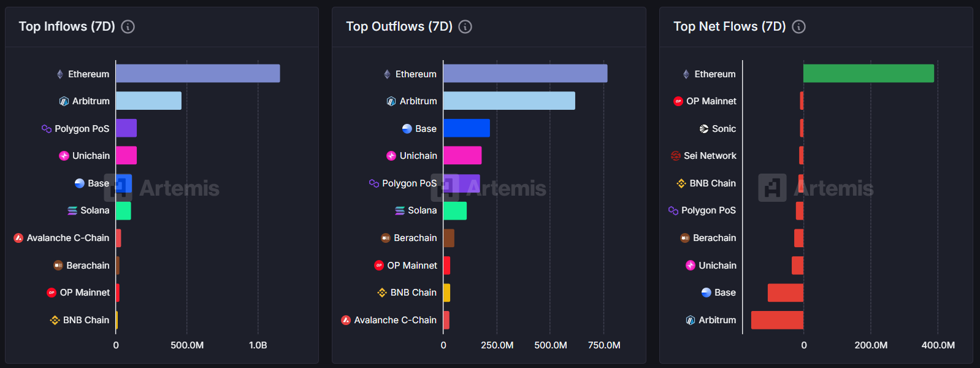
Task: Click Berachain label in Top Net Flows
Action: pos(714,238)
